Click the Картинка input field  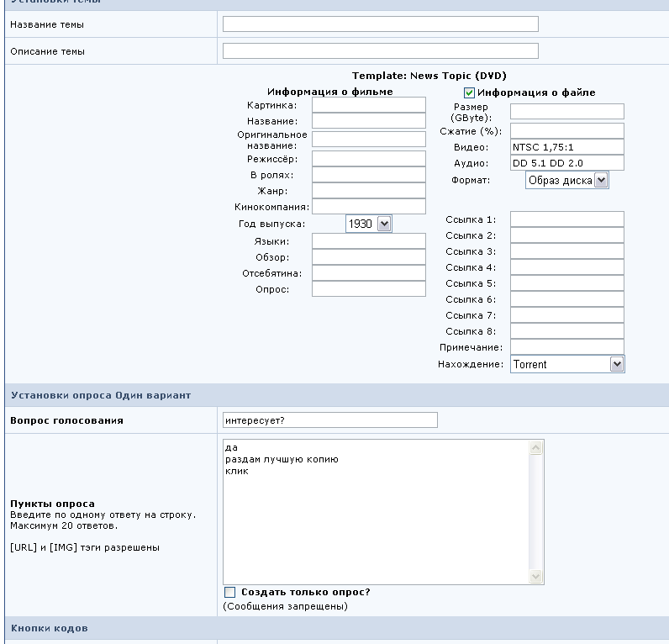(x=369, y=105)
